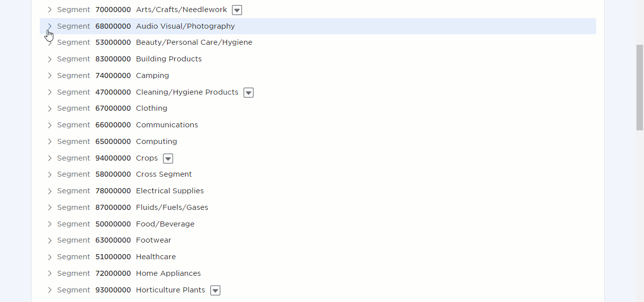Screen dimensions: 644x302
Task: Open the dropdown icon beside Arts/Crafts/Needlework
Action: point(237,10)
